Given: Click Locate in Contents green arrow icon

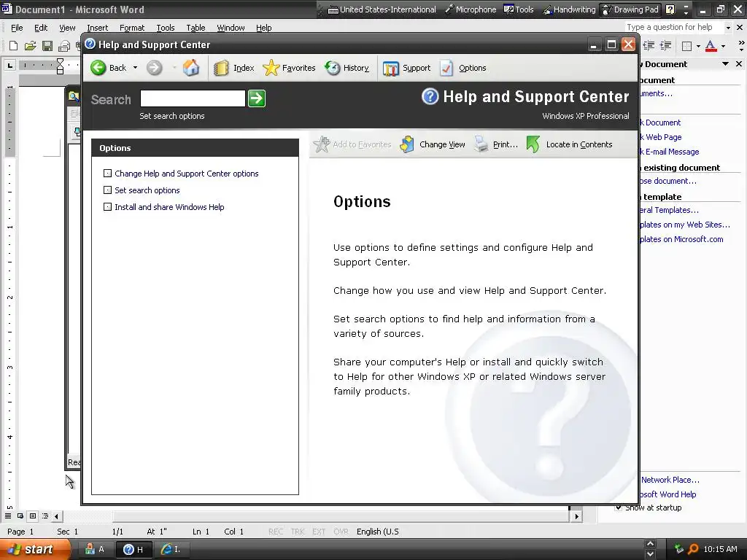Looking at the screenshot, I should click(533, 144).
